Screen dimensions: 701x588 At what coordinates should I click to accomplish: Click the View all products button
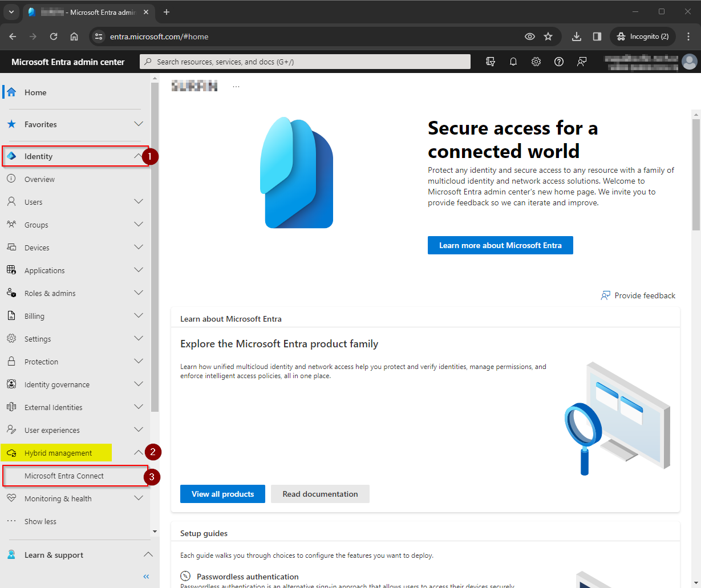click(x=222, y=494)
